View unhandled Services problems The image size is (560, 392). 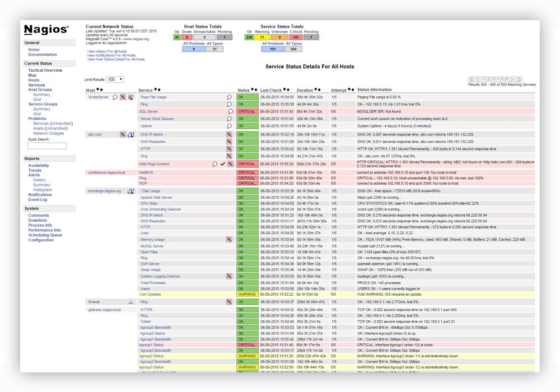(x=54, y=123)
